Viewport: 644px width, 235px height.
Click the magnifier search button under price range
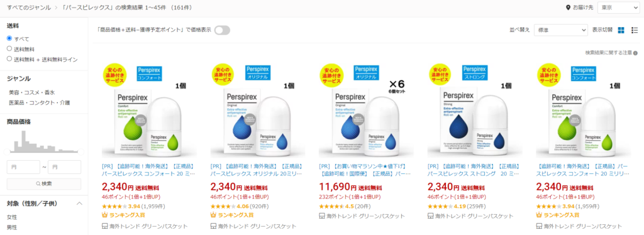pos(44,183)
